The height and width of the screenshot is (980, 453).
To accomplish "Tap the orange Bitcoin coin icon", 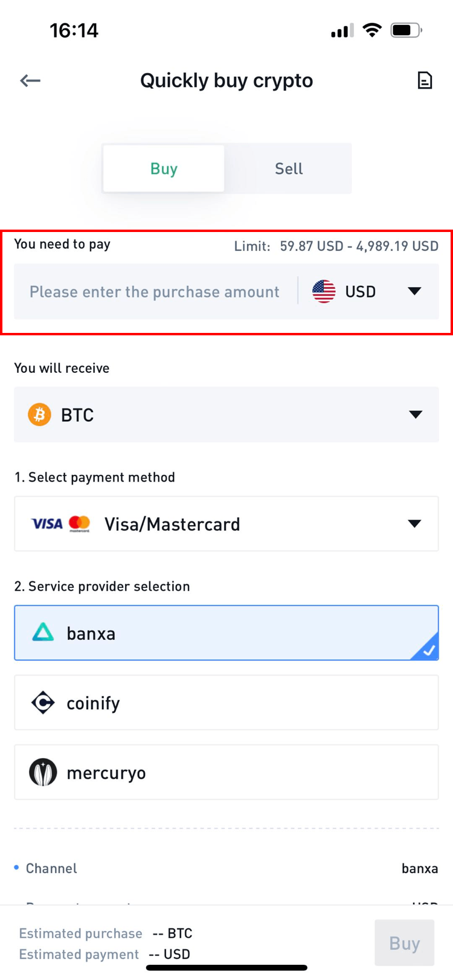I will pos(40,414).
